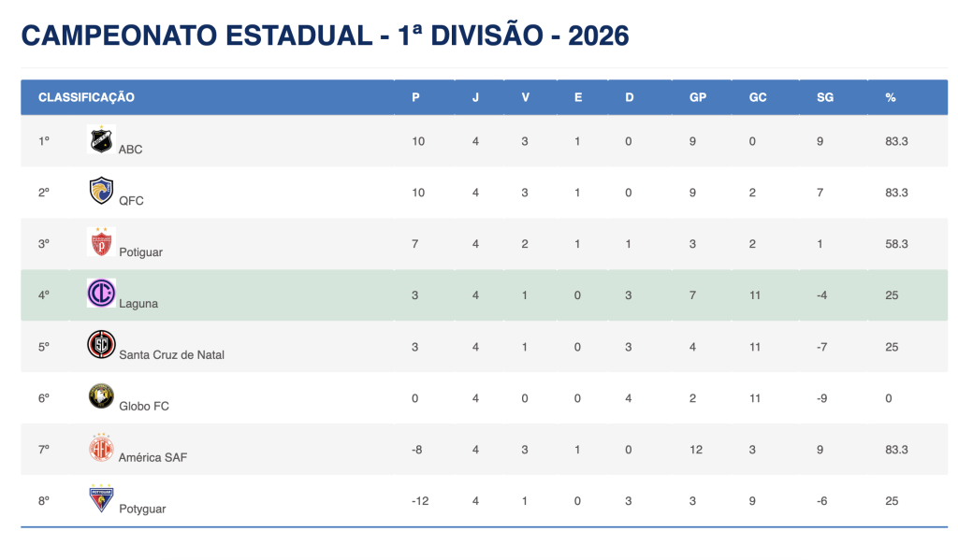Click the ABC club crest
Screen dimensions: 958x560
(x=101, y=140)
